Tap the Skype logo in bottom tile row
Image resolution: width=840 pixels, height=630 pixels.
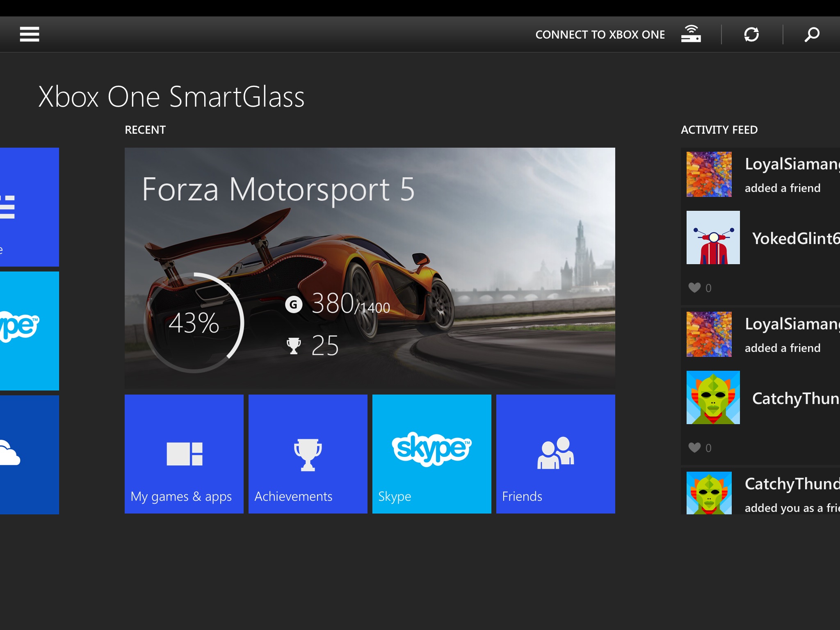(x=431, y=449)
